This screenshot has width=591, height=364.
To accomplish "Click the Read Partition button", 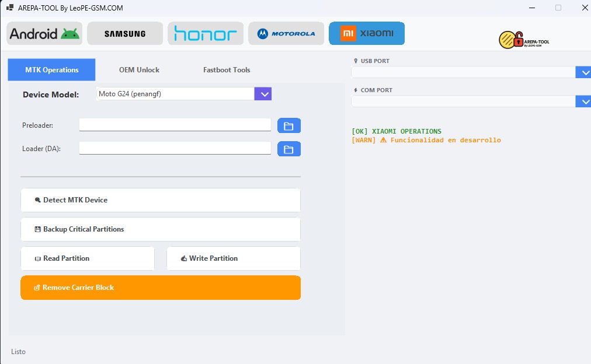I will click(88, 258).
